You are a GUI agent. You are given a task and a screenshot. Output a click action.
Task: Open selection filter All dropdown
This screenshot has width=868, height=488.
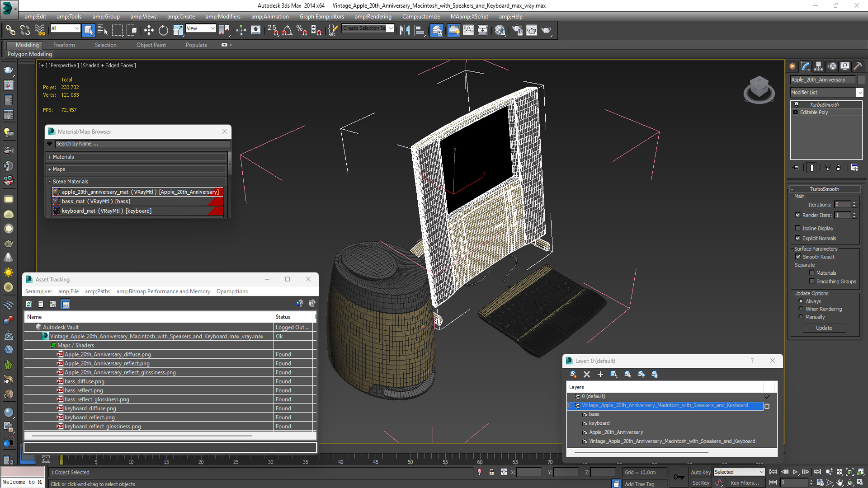(77, 28)
